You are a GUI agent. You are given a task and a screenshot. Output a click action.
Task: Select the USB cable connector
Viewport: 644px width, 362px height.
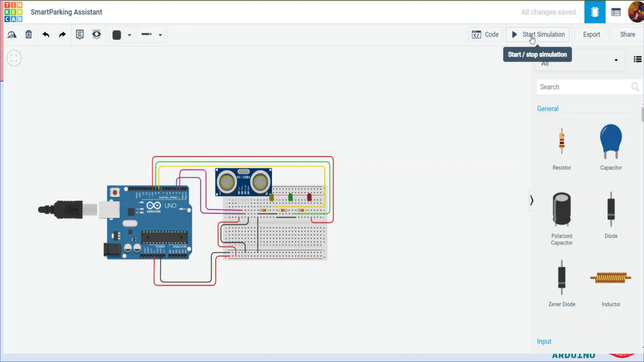68,209
